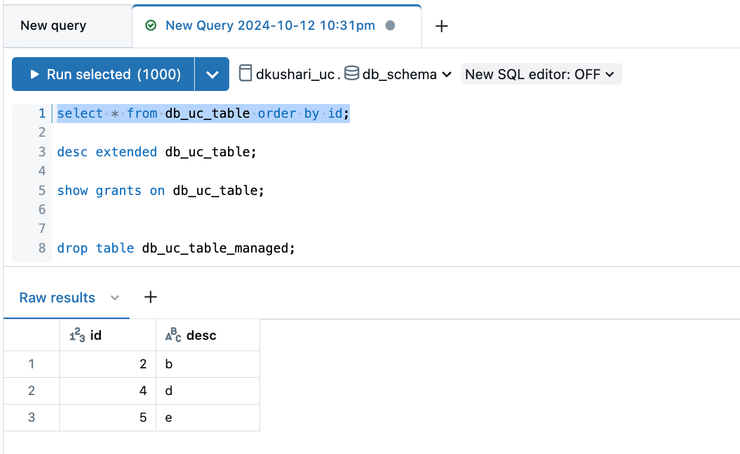Add a visualization with results plus icon
The width and height of the screenshot is (740, 454).
point(150,297)
